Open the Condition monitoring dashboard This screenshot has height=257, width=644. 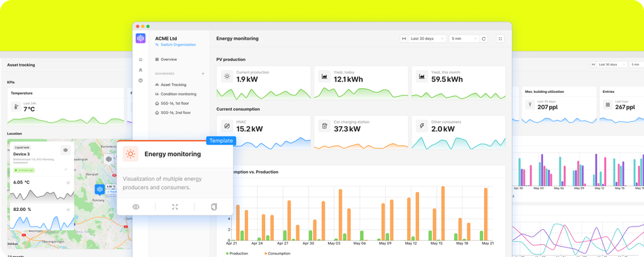click(176, 94)
